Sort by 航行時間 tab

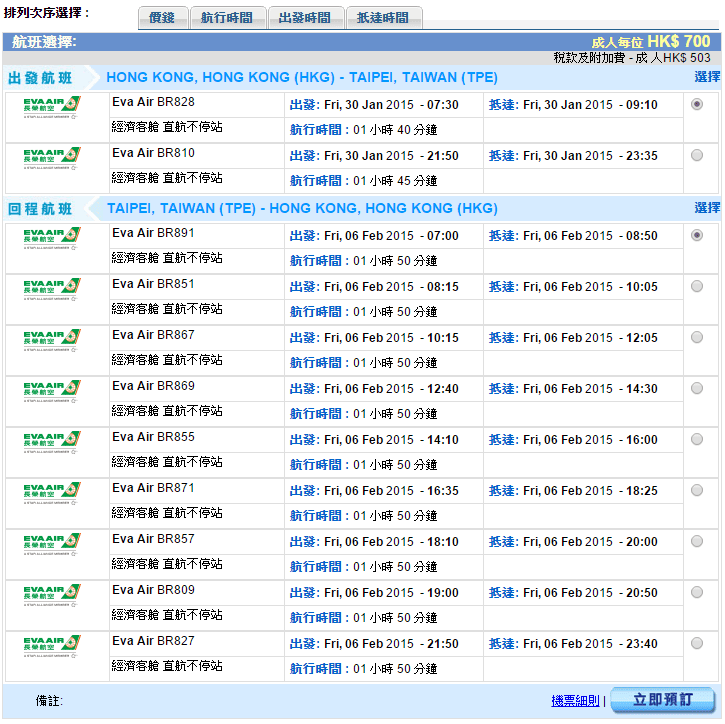(227, 18)
